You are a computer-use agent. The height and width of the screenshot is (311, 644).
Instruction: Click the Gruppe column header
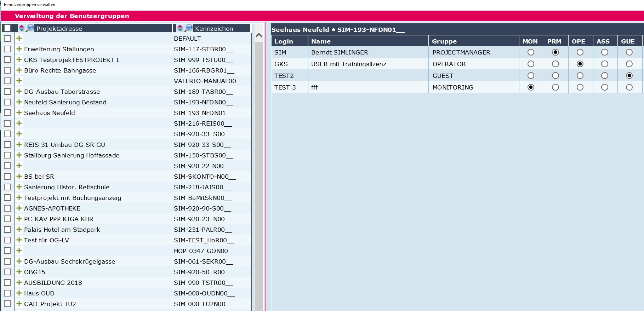pyautogui.click(x=444, y=41)
